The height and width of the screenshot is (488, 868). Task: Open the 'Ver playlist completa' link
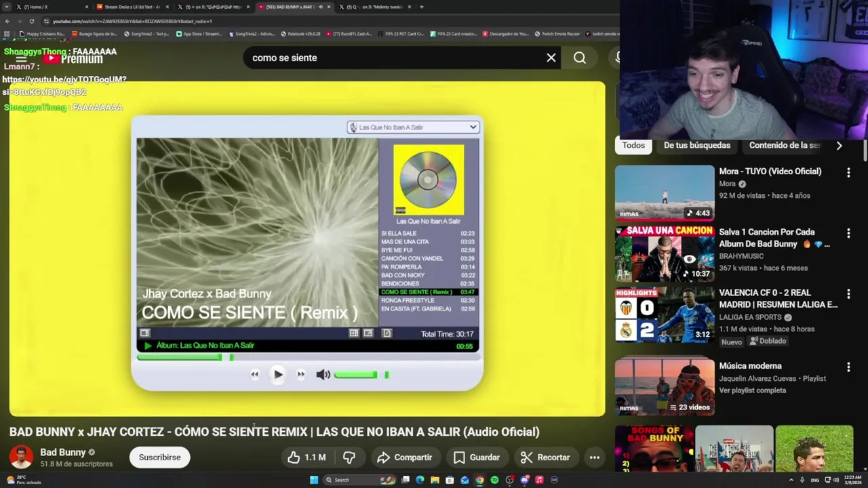tap(753, 390)
